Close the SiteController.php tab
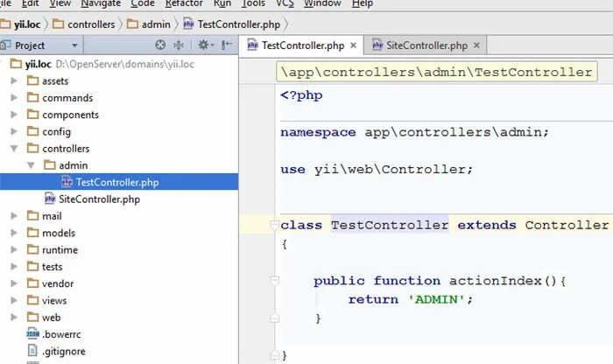613x364 pixels. tap(476, 45)
